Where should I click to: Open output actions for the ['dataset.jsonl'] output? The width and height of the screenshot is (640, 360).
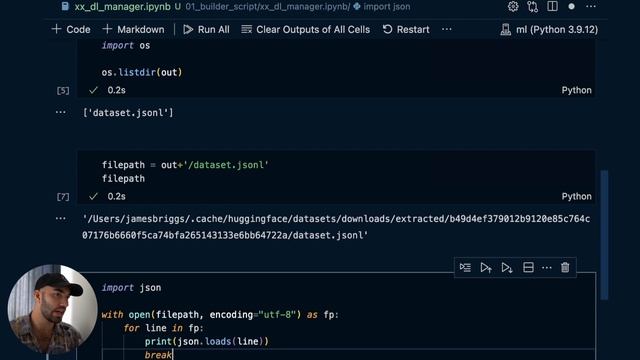click(x=60, y=112)
